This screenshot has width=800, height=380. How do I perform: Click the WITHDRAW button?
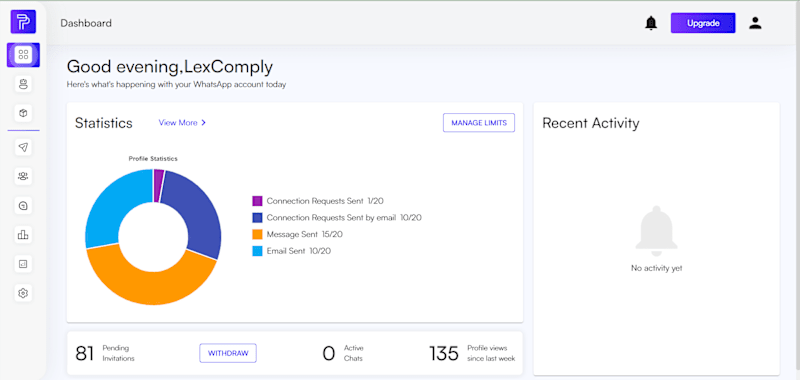tap(228, 353)
